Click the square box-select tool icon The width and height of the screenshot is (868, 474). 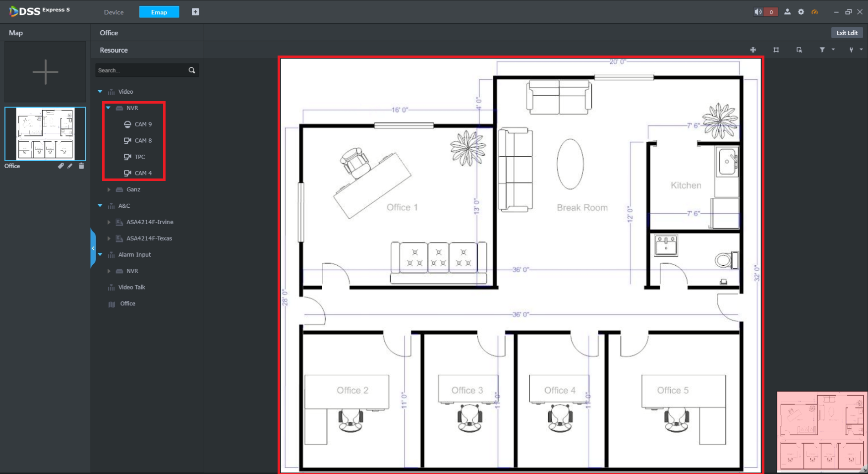(776, 50)
